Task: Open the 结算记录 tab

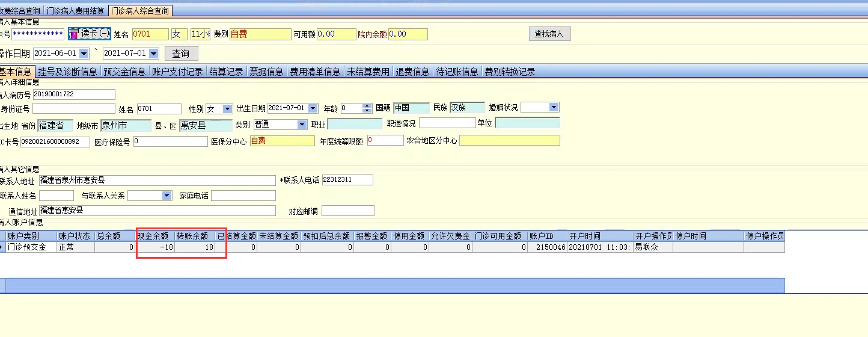Action: tap(226, 72)
